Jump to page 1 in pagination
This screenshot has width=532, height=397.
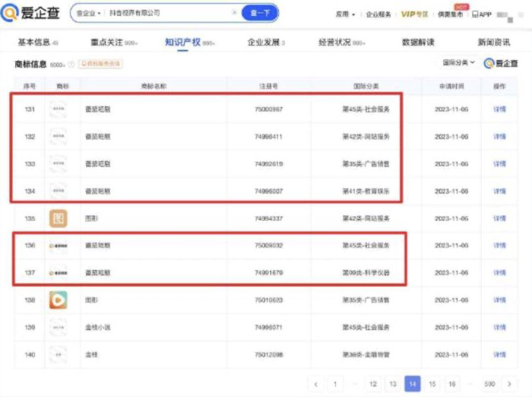[x=335, y=384]
